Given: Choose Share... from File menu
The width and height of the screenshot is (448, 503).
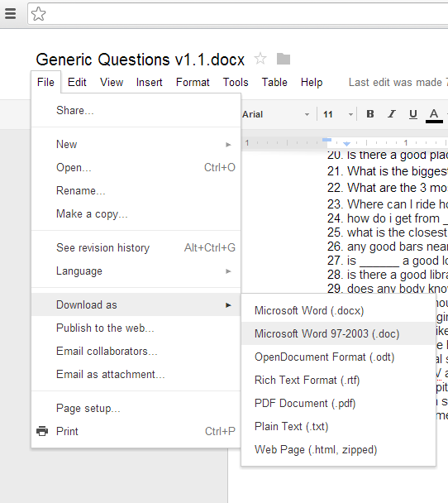Looking at the screenshot, I should point(136,110).
